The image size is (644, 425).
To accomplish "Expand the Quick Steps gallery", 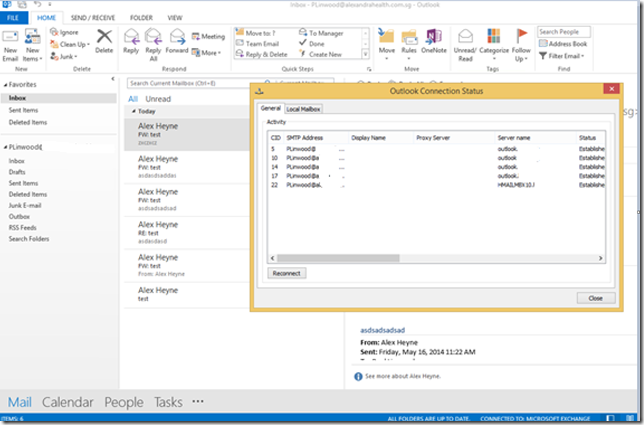I will pos(365,54).
